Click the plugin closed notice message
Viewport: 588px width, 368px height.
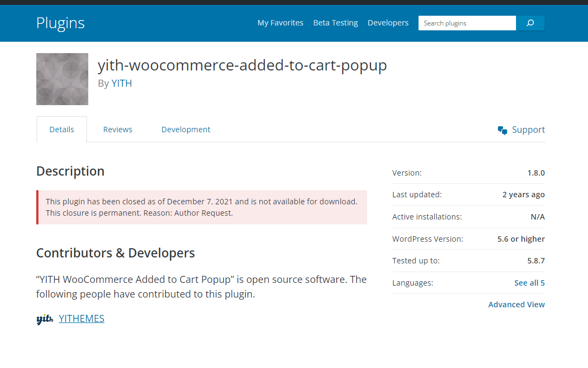pos(202,207)
